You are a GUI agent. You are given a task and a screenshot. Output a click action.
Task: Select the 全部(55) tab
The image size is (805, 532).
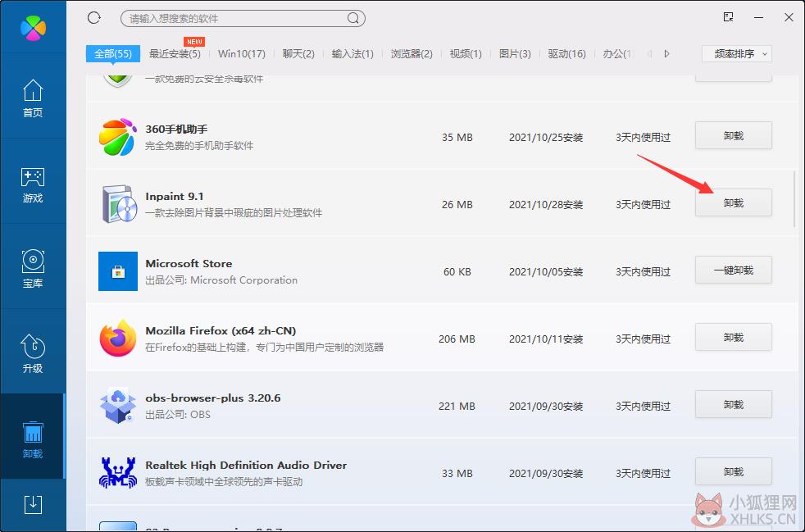pyautogui.click(x=113, y=53)
